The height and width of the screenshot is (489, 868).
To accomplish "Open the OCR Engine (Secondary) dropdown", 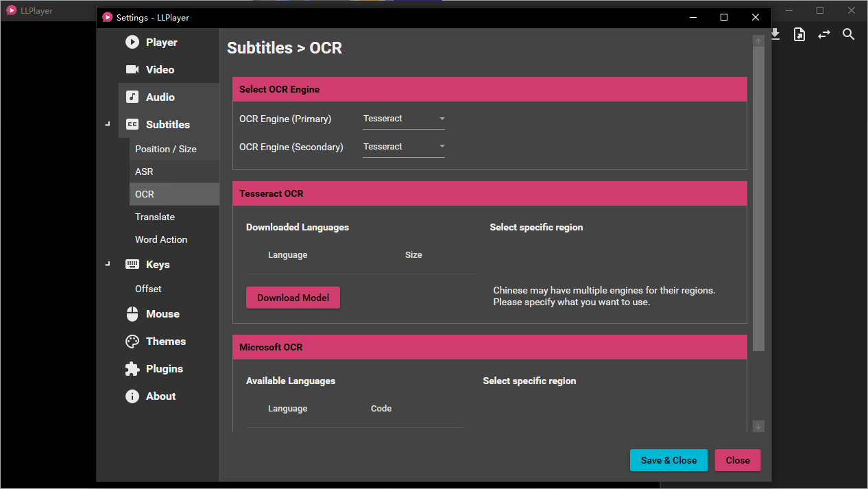I will point(403,147).
